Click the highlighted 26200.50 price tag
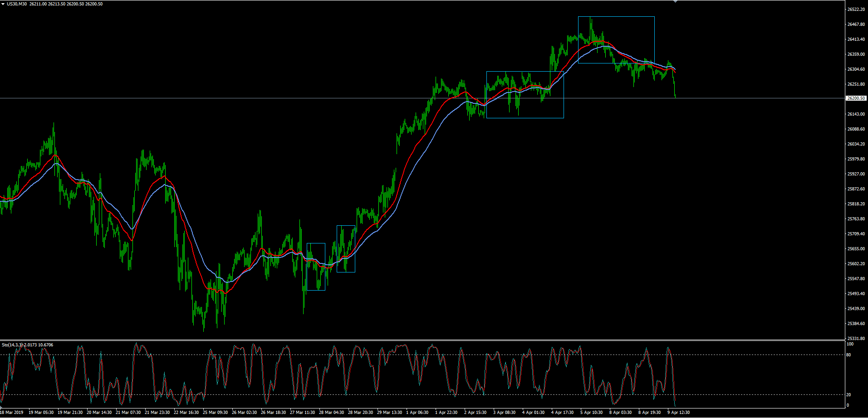Viewport: 868px width, 418px height. tap(856, 98)
